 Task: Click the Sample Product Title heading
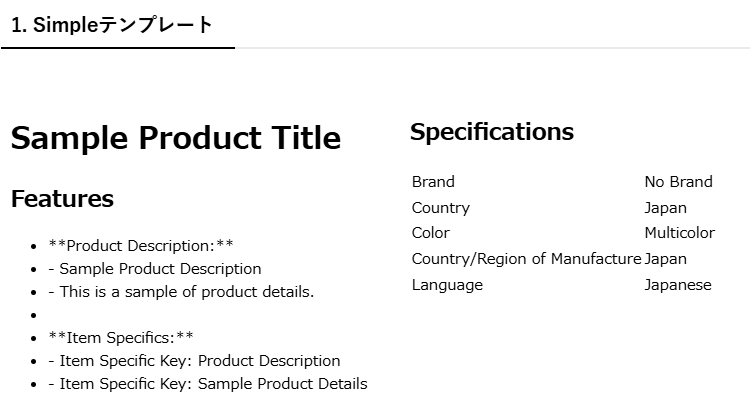[176, 138]
